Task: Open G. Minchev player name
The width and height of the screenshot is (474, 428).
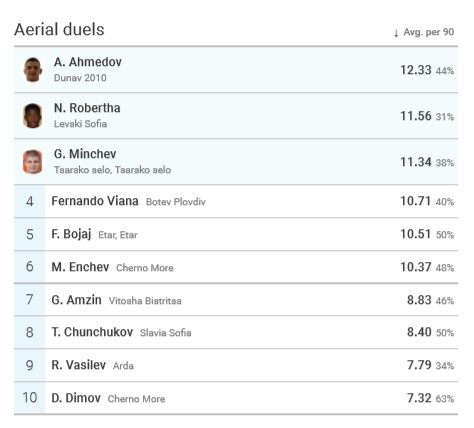Action: tap(85, 154)
